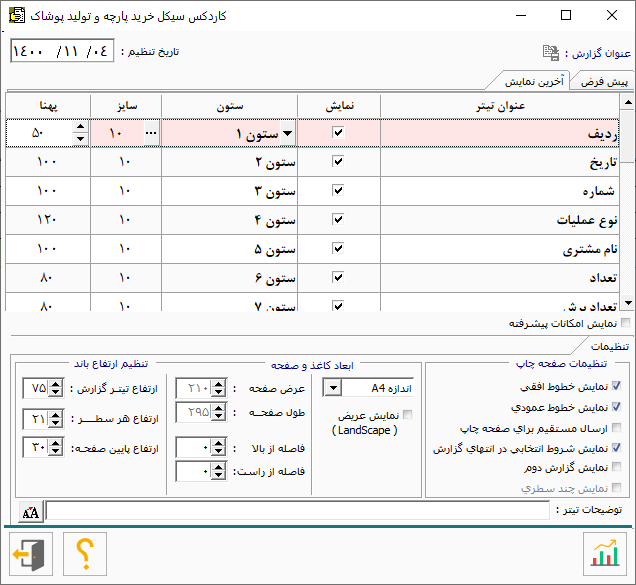636x585 pixels.
Task: Toggle نمایش شروط انتخابی در انتهاي گزارش
Action: pyautogui.click(x=616, y=447)
